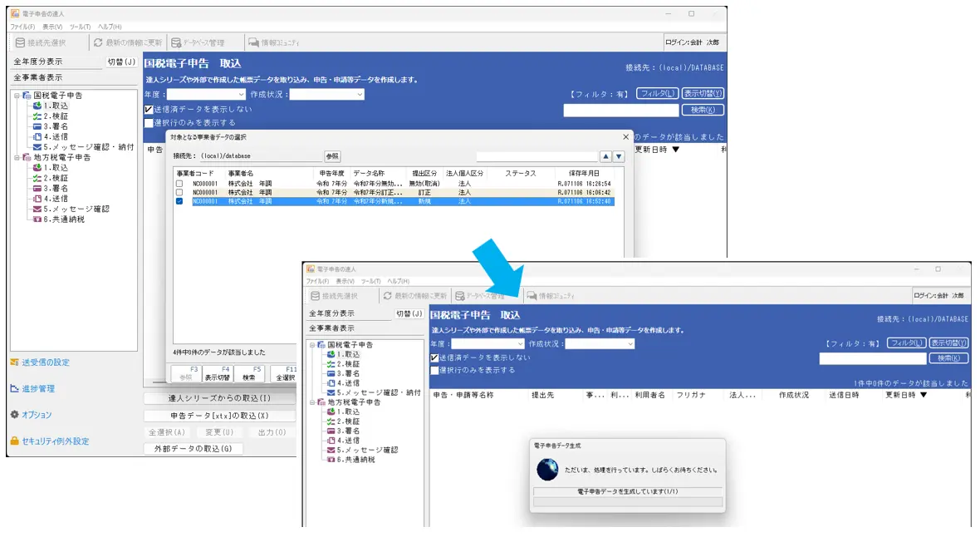Open the ファイル(F) menu in the upper-left window
The image size is (980, 537).
point(22,27)
